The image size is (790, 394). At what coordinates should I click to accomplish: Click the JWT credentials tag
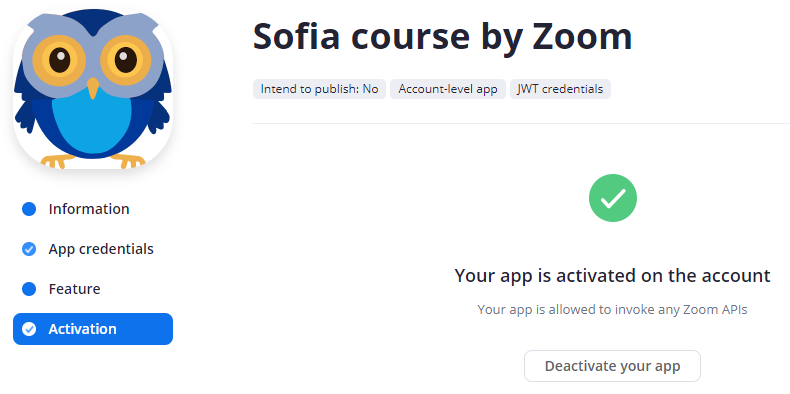(560, 89)
